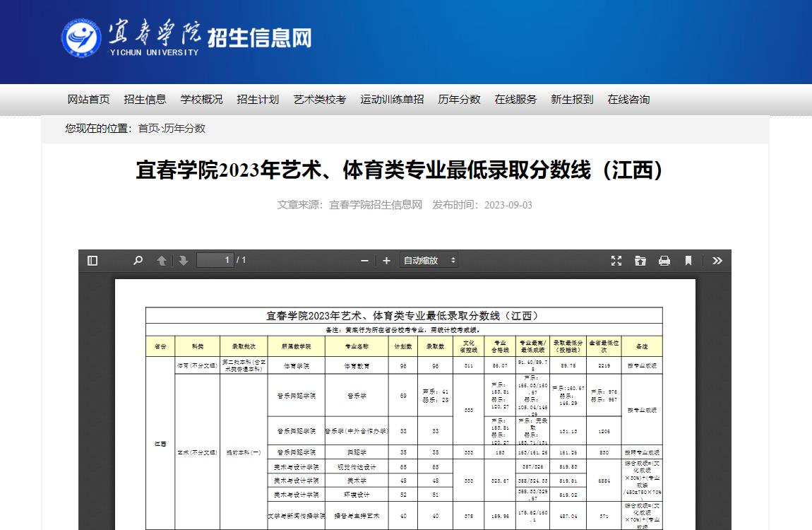Go to previous PDF page arrow
Image resolution: width=812 pixels, height=530 pixels.
coord(162,261)
